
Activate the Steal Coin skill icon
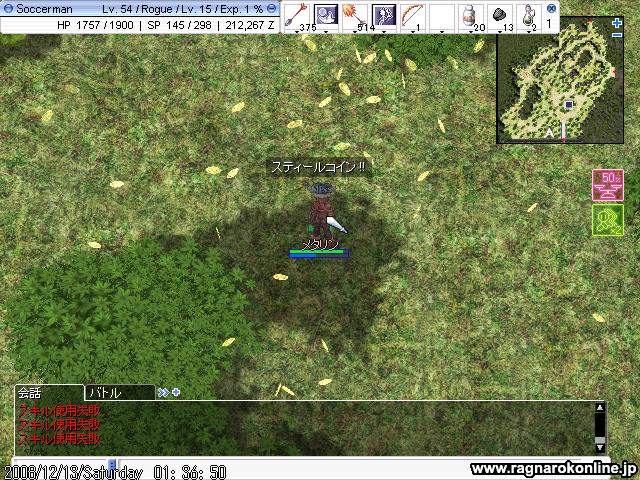[326, 16]
